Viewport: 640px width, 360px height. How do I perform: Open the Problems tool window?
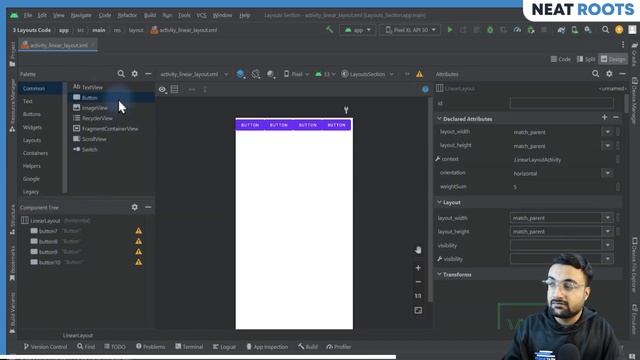pyautogui.click(x=151, y=347)
